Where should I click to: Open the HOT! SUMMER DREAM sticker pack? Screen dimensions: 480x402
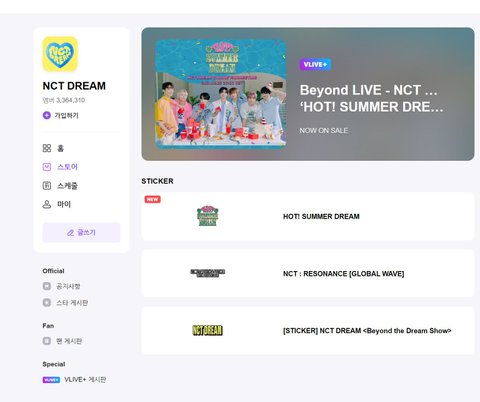click(308, 216)
